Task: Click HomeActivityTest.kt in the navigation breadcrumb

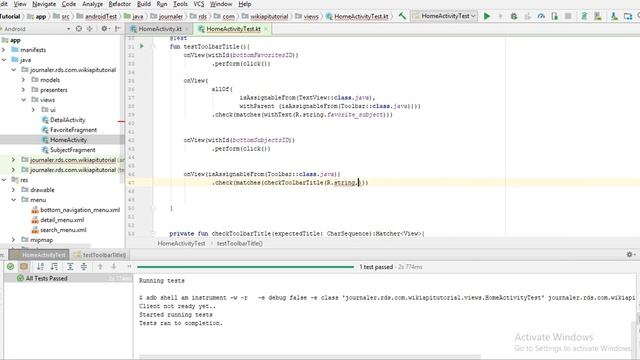Action: click(x=361, y=16)
